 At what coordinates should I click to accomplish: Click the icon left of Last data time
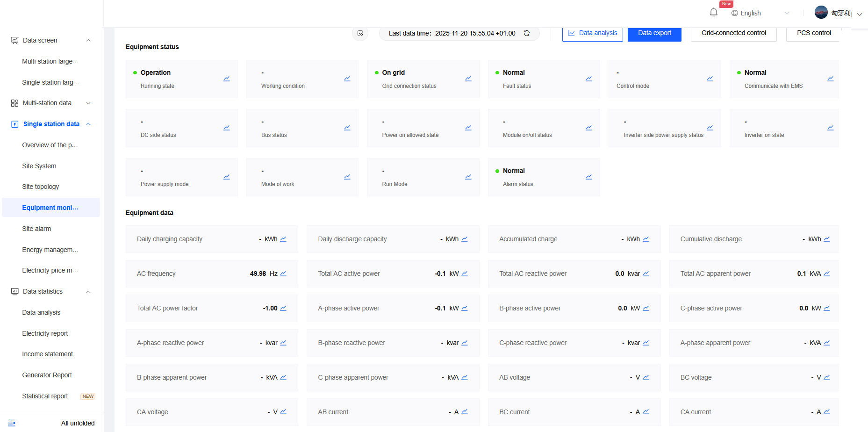coord(360,33)
